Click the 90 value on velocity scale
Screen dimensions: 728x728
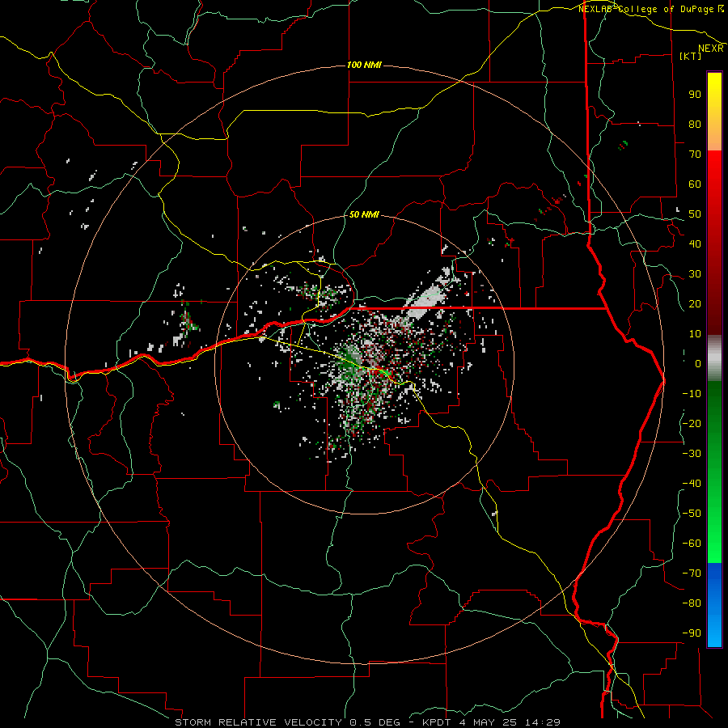(x=695, y=95)
